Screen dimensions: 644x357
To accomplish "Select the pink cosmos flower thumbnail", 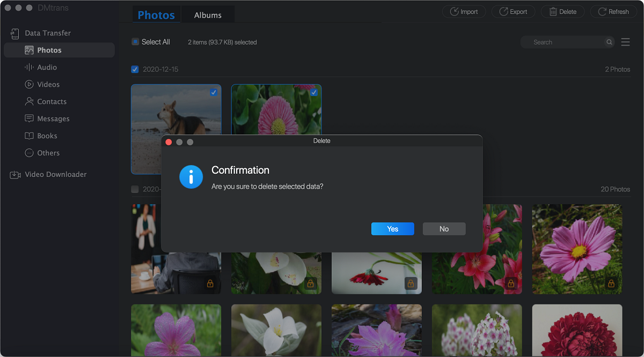I will 577,249.
